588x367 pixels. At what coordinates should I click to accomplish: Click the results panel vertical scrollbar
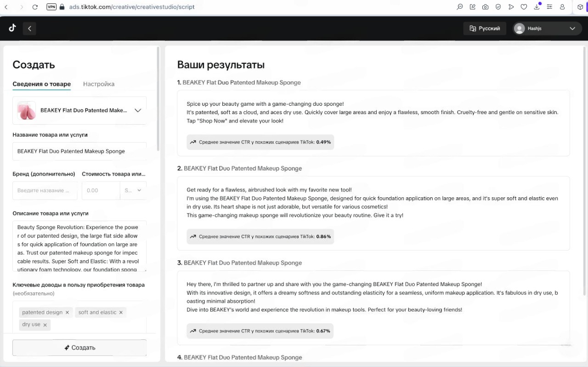coord(585,170)
